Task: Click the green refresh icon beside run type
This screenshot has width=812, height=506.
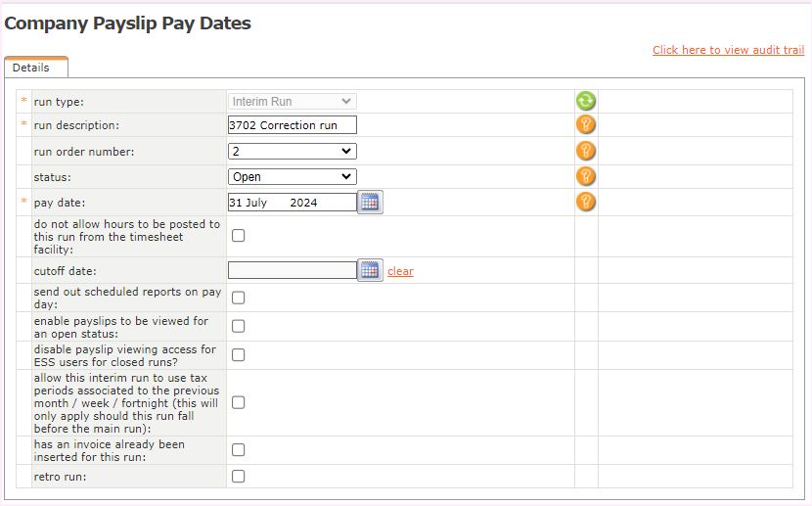Action: pos(585,101)
